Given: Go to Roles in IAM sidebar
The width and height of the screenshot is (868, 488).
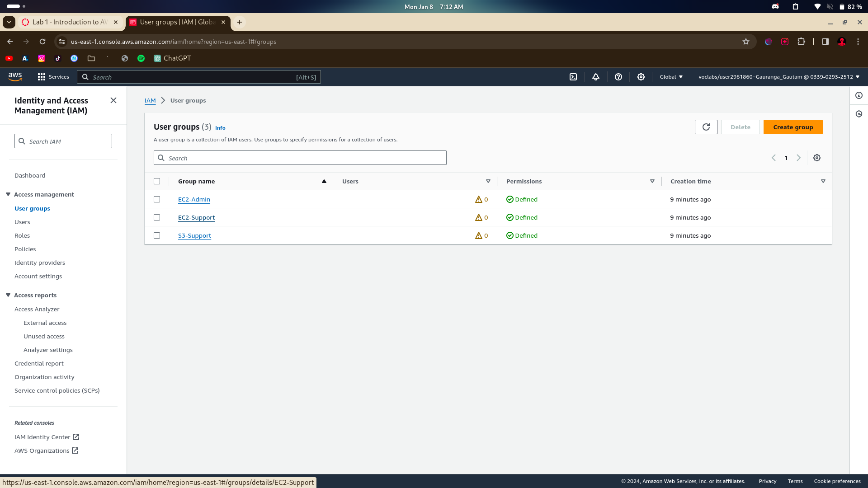Looking at the screenshot, I should [22, 235].
